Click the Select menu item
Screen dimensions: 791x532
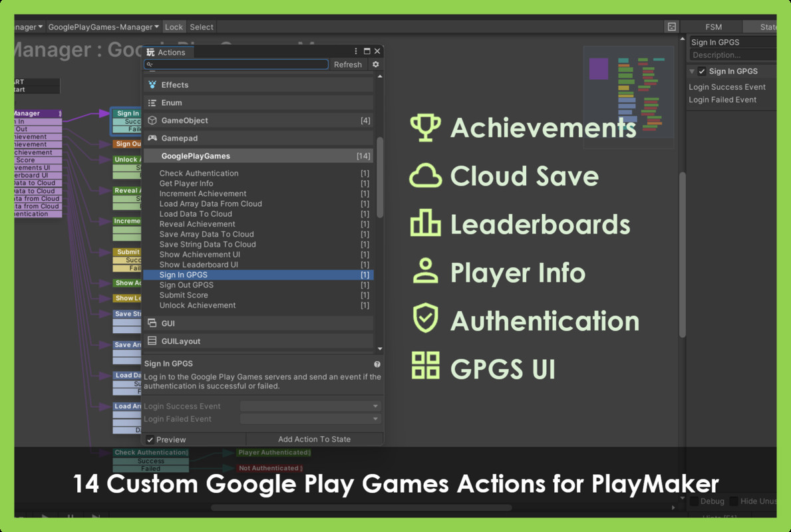point(201,27)
